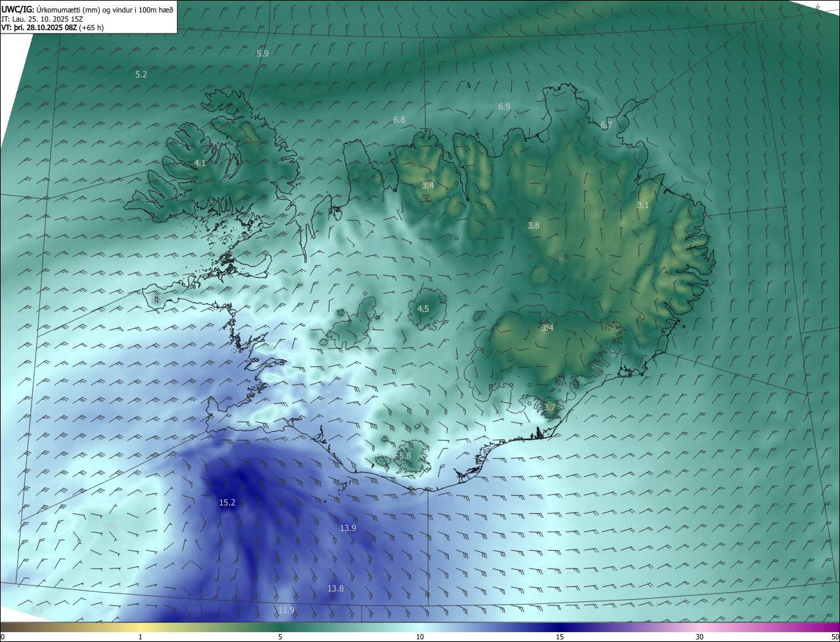Pick the dark navy band of the color scale

[x=560, y=627]
